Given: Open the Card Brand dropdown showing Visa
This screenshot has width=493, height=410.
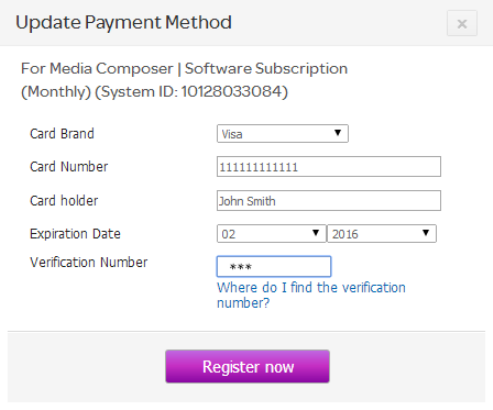Looking at the screenshot, I should coord(282,134).
